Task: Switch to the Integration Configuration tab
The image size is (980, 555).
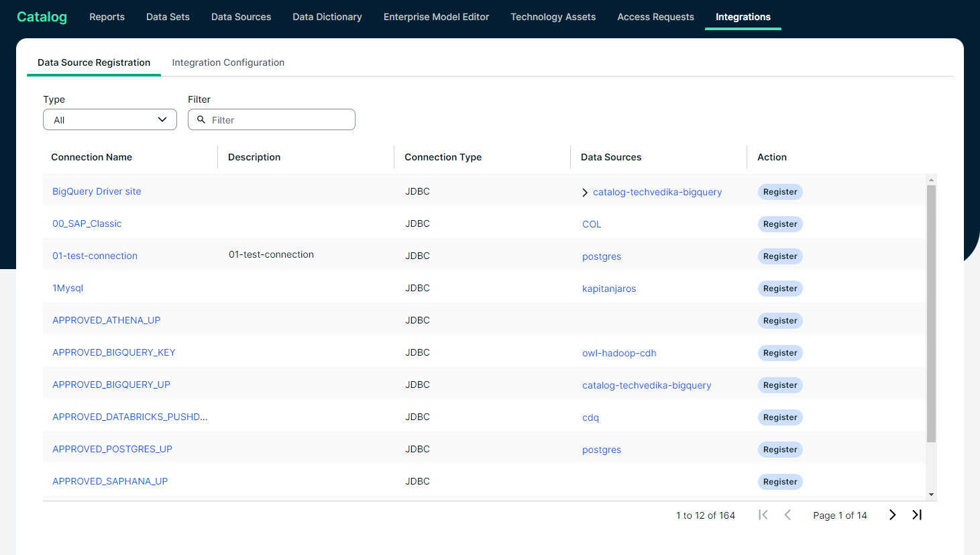Action: [228, 62]
